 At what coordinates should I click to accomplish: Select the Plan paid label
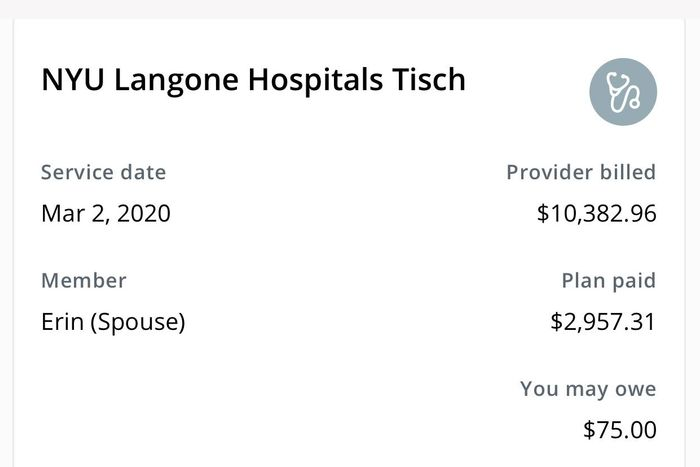click(608, 281)
